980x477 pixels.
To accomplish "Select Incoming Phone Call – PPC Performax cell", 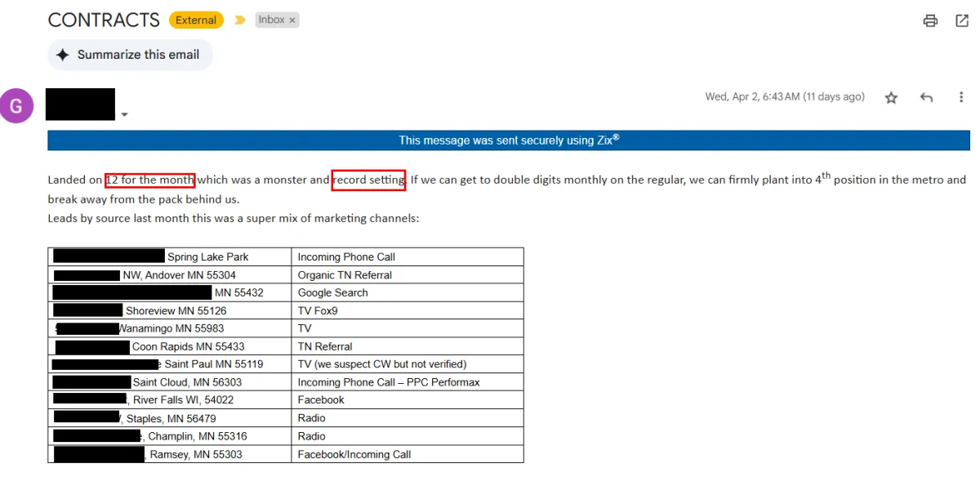I will pos(408,382).
